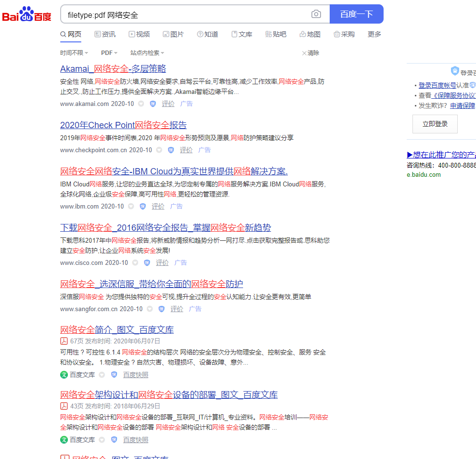Click PDF icon beside 67页 result
This screenshot has height=459, width=476.
coord(64,341)
